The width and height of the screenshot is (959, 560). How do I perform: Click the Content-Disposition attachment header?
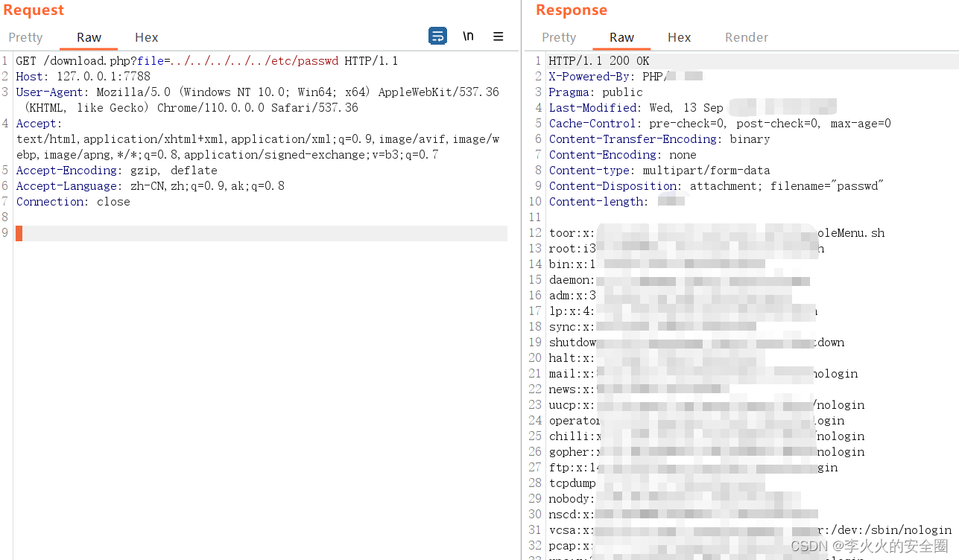[716, 186]
